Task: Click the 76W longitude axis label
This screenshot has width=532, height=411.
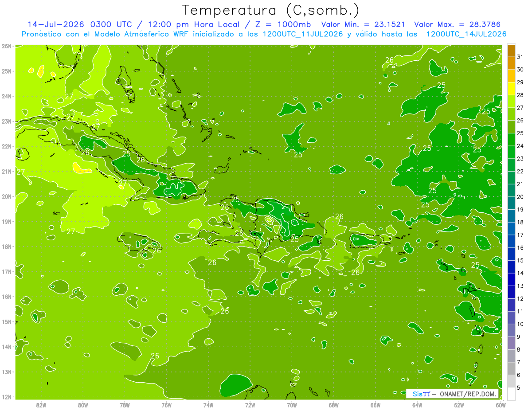Action: click(167, 405)
